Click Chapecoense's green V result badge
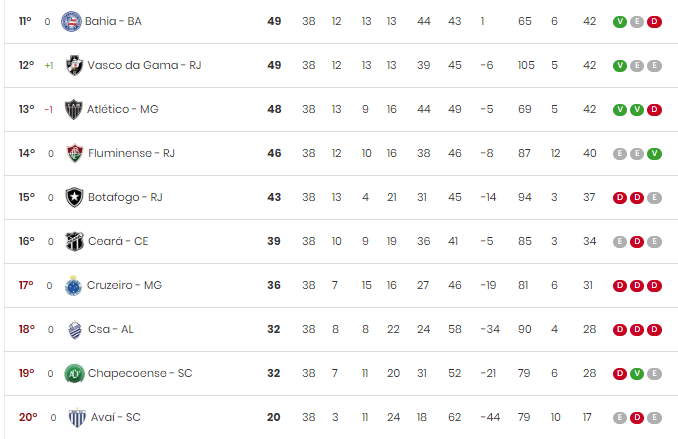Image resolution: width=678 pixels, height=439 pixels. pyautogui.click(x=637, y=374)
